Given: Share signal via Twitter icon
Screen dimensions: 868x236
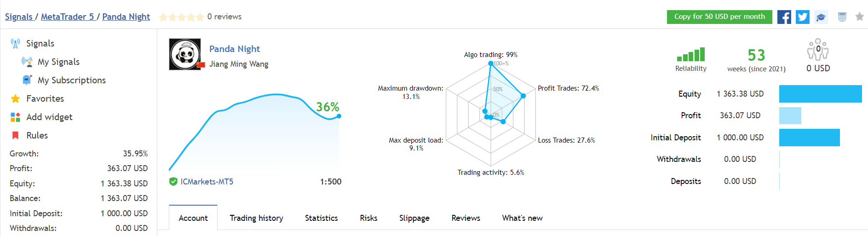Looking at the screenshot, I should click(802, 17).
